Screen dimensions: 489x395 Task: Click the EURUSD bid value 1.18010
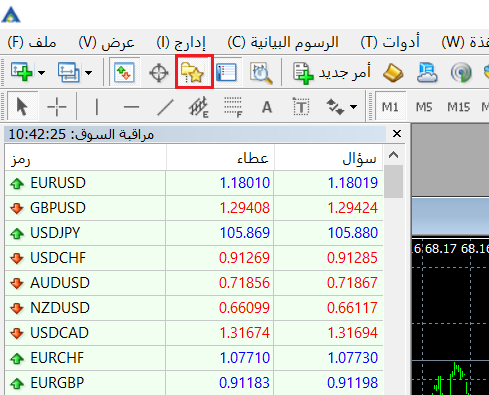pos(245,183)
